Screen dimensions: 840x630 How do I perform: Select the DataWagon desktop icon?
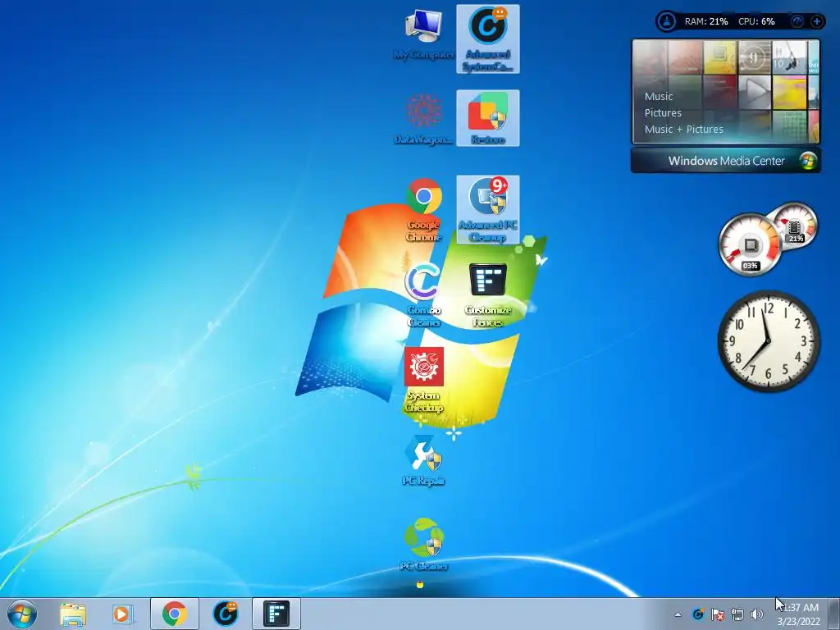423,119
